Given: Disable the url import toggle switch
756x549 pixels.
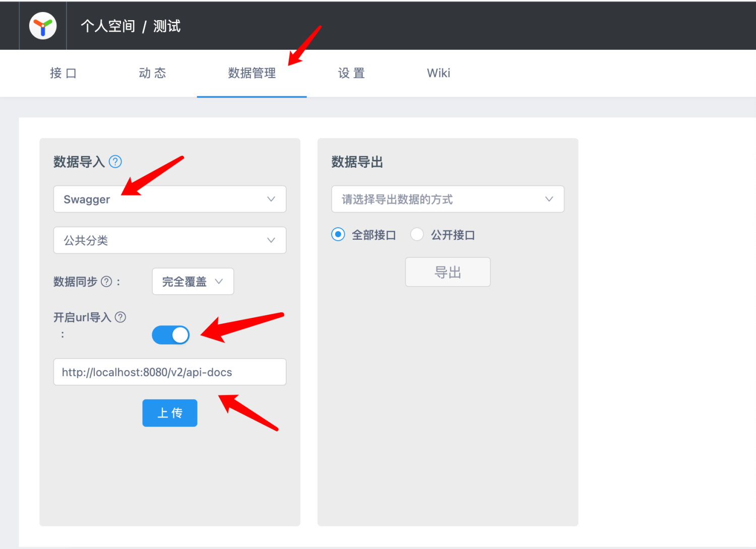Looking at the screenshot, I should tap(171, 335).
